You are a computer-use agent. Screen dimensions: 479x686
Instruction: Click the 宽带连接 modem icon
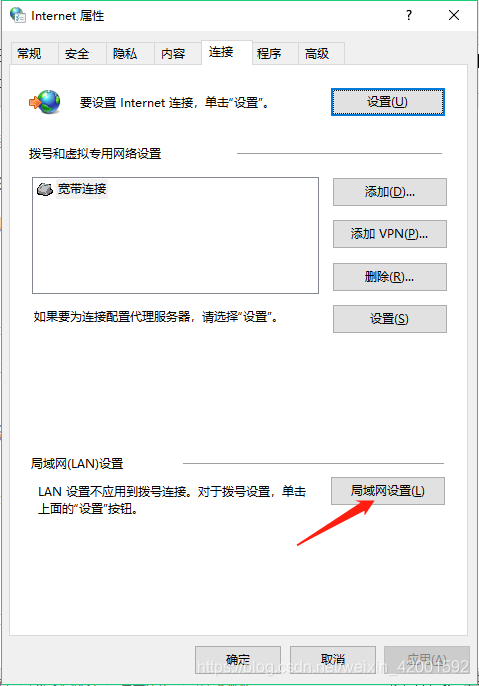(45, 189)
